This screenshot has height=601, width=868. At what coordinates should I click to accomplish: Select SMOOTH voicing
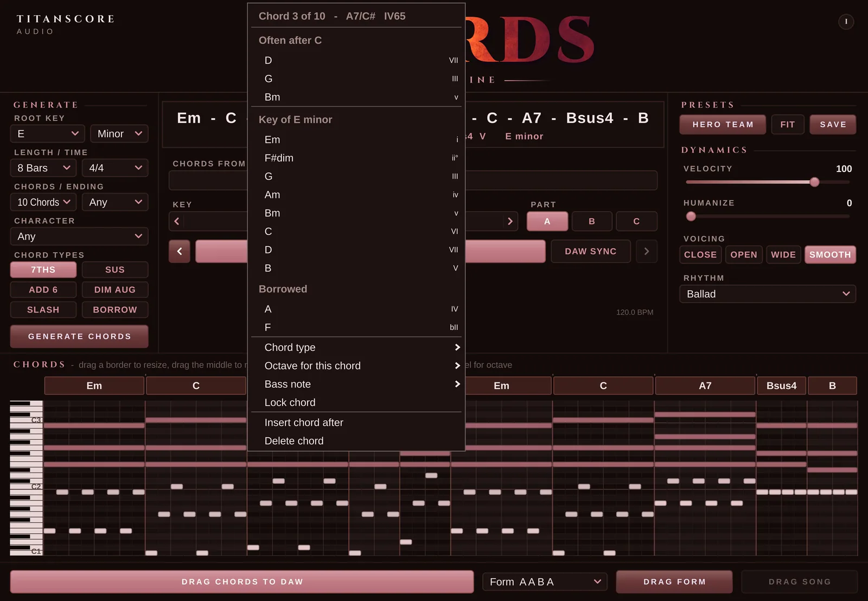coord(830,254)
